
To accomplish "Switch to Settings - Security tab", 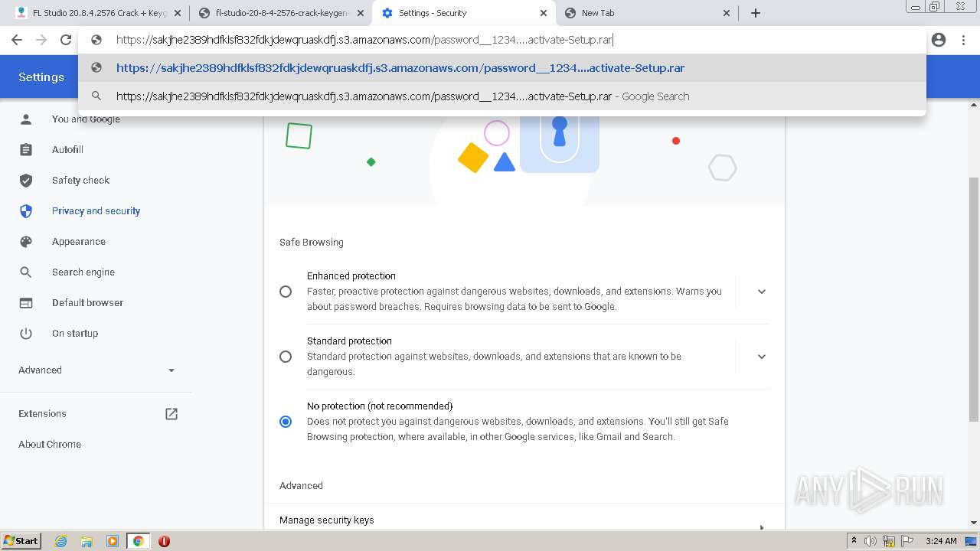I will [x=463, y=13].
